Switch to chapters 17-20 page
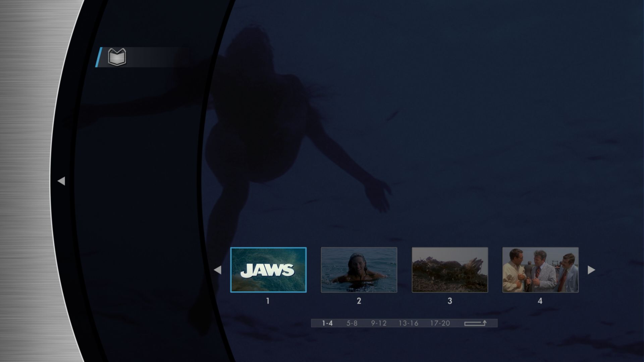 [440, 323]
